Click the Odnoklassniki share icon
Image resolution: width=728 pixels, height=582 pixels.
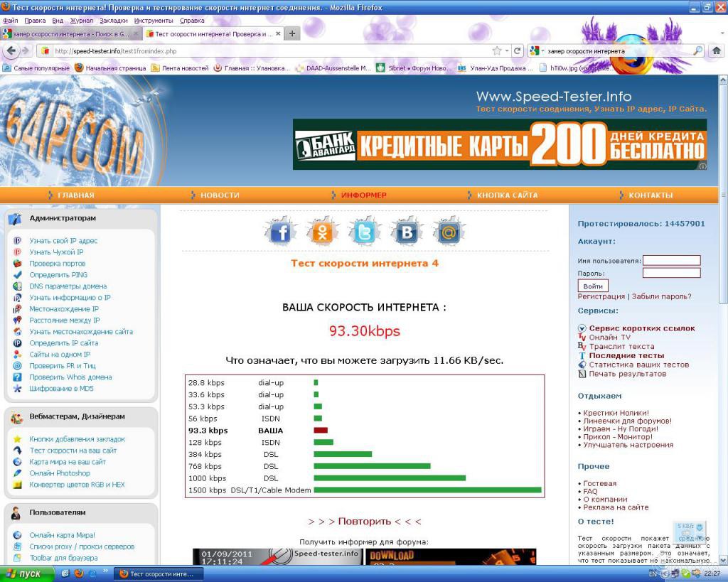coord(322,232)
